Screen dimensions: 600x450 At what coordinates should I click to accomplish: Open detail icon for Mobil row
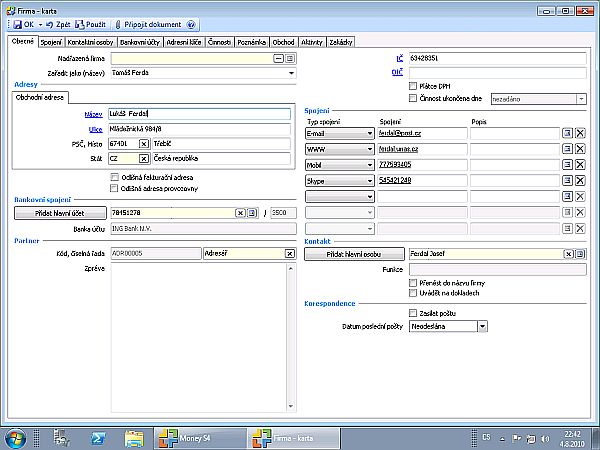tap(567, 165)
